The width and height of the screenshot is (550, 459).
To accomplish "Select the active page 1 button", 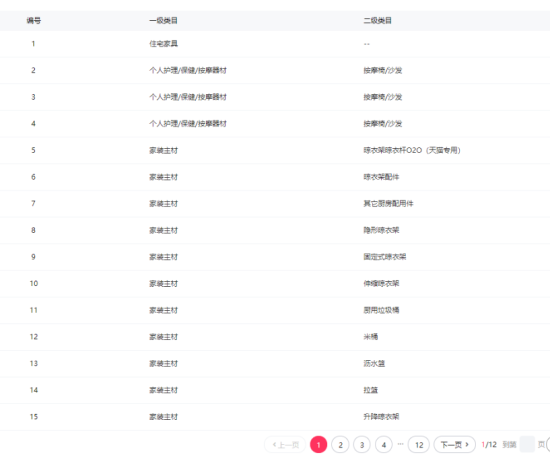I will [x=318, y=445].
